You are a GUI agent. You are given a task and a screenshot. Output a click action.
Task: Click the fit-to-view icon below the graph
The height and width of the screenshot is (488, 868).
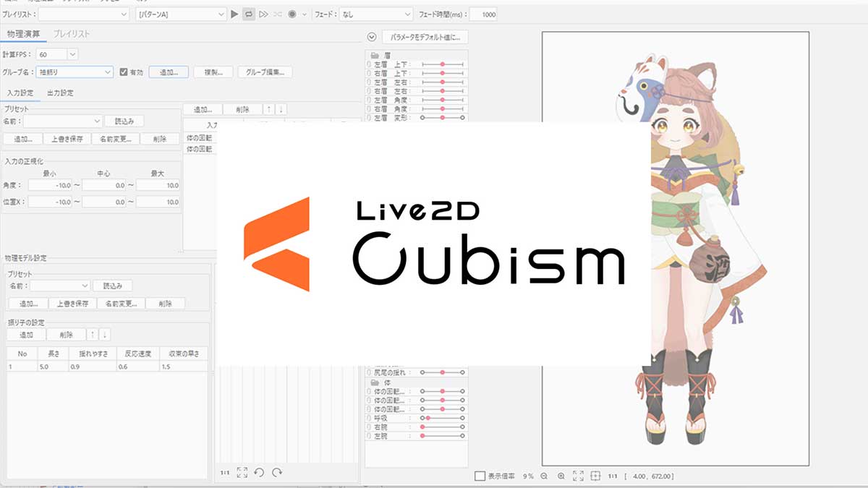(x=242, y=473)
